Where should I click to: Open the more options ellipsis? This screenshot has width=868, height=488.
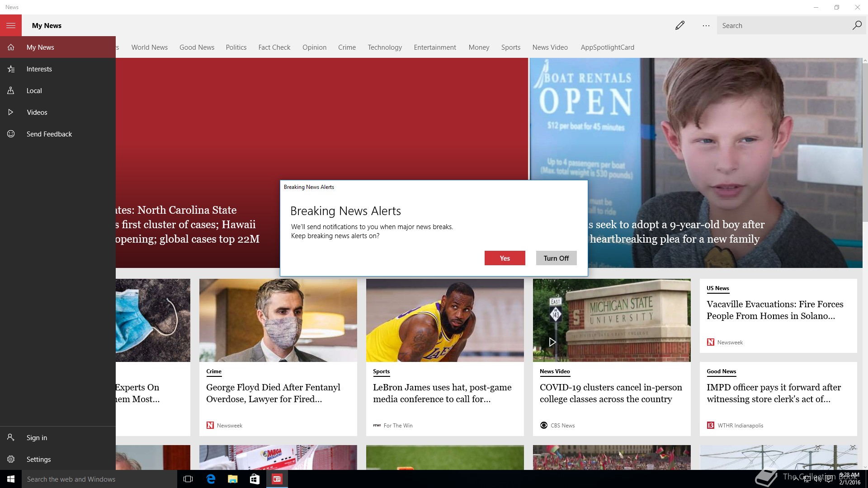point(706,26)
